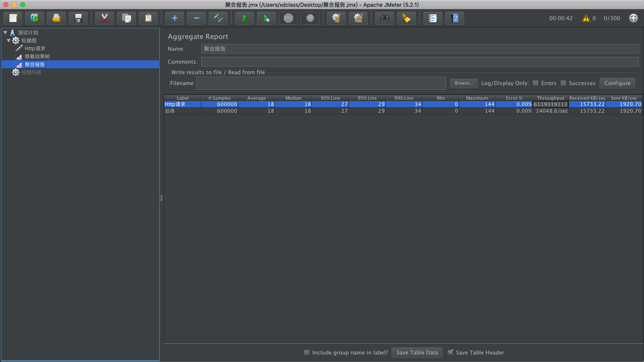Click the 聚合报告 tree node icon
644x362 pixels.
point(19,65)
